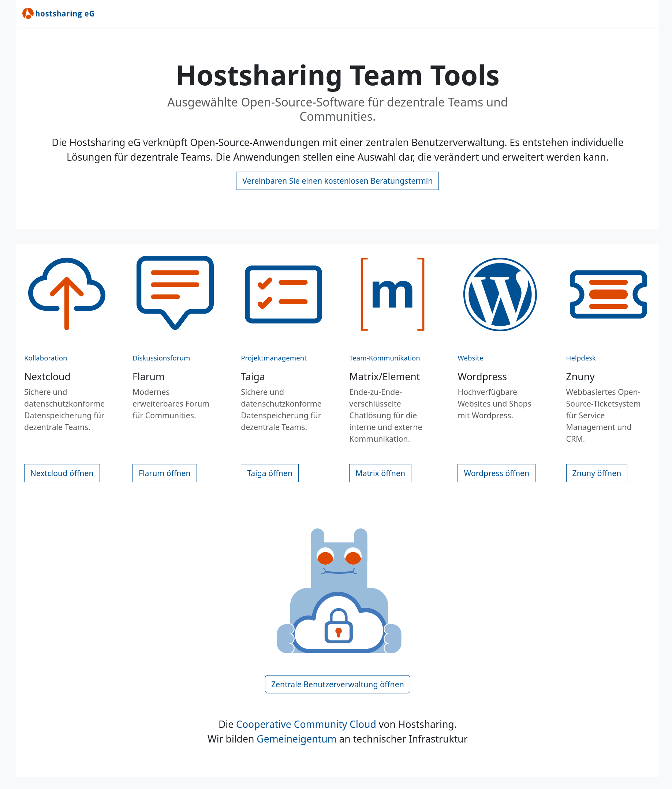The height and width of the screenshot is (789, 672).
Task: Click the Flarum card title
Action: [x=149, y=377]
